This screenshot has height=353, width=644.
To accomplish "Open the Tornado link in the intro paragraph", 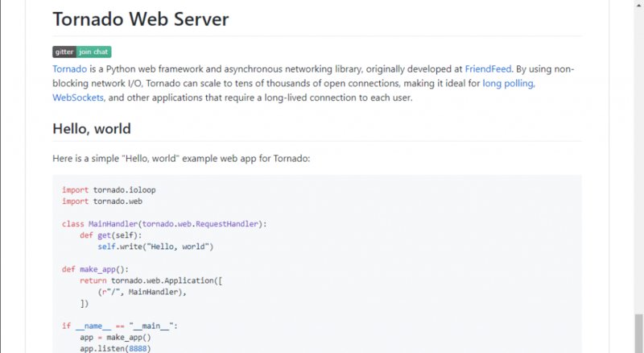I will [x=70, y=69].
